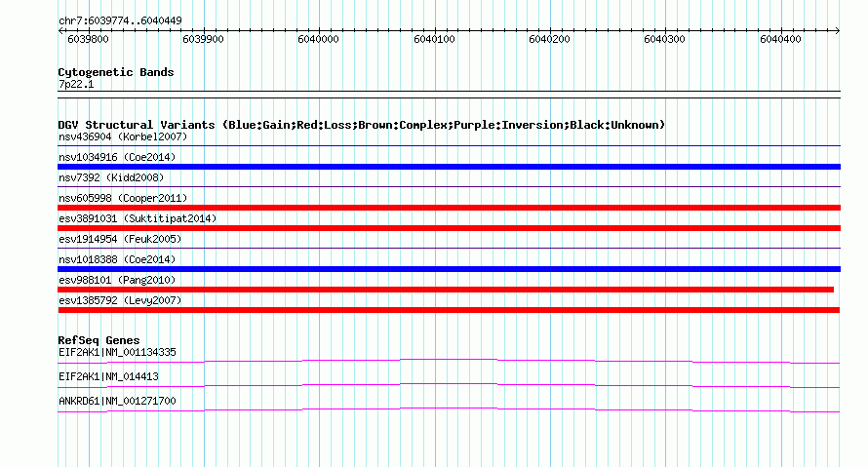Select gene EIF2AK1|NM_001134335 label
The image size is (868, 467).
click(x=117, y=353)
